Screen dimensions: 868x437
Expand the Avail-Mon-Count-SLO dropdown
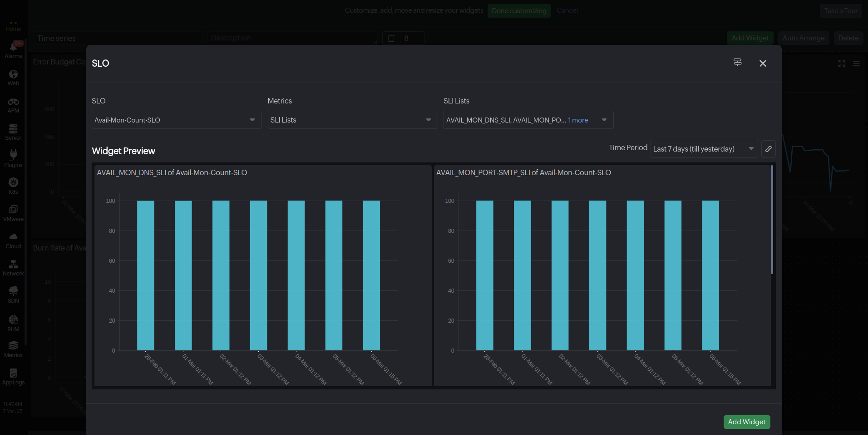tap(177, 120)
